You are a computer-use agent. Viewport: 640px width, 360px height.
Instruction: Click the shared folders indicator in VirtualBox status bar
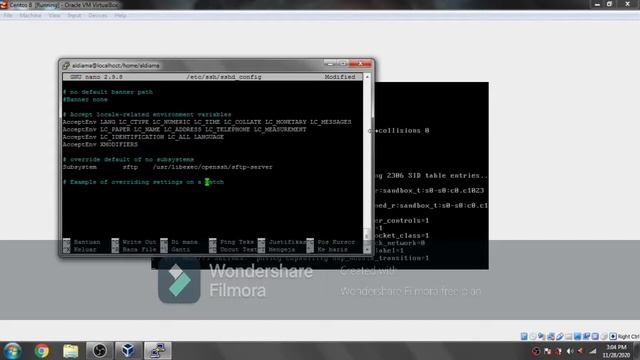point(569,336)
